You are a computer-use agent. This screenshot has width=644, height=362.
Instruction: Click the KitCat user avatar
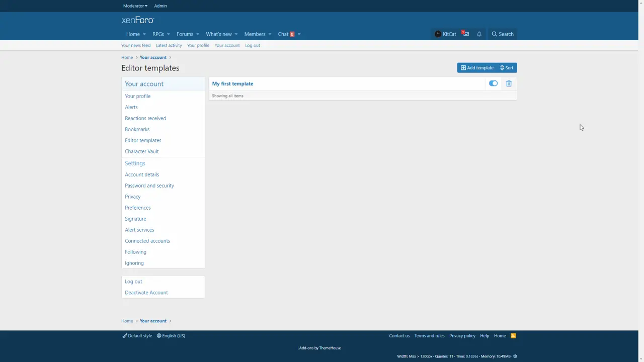[x=438, y=34]
